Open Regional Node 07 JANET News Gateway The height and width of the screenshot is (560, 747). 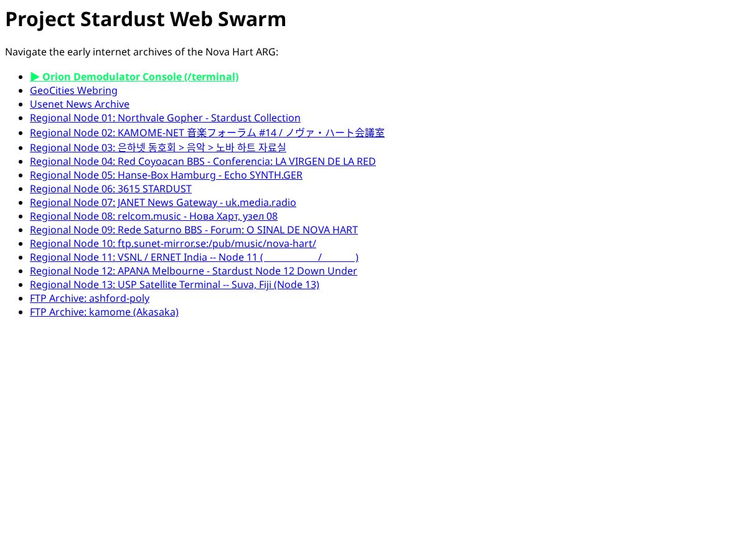pos(163,202)
